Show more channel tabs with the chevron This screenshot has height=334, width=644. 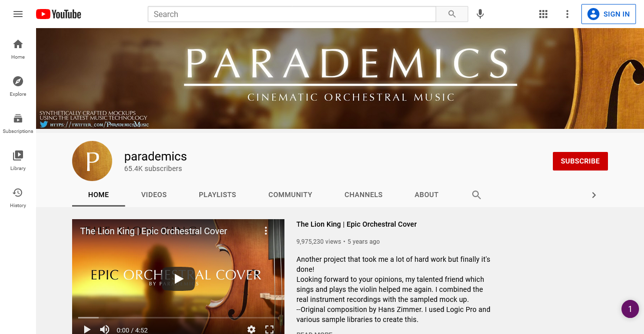click(x=594, y=195)
